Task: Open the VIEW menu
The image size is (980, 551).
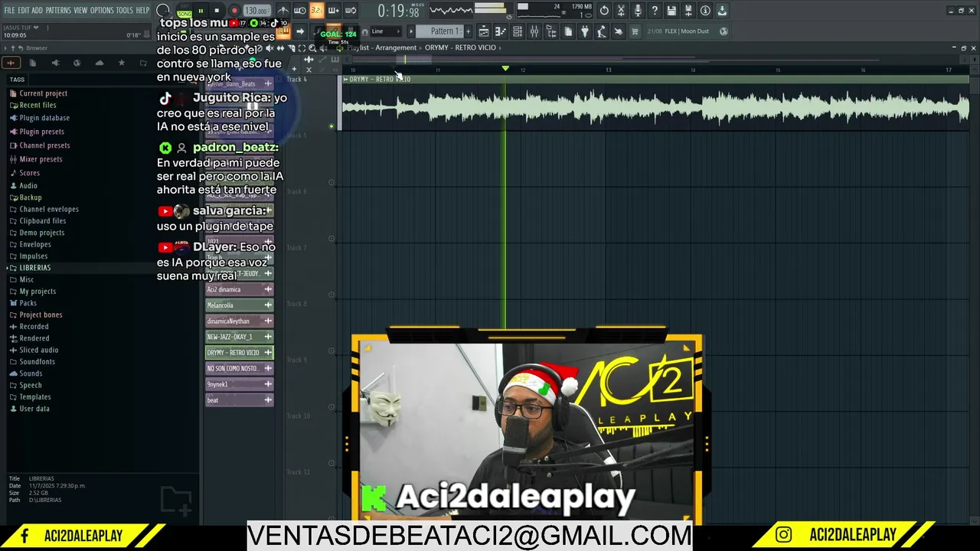Action: pos(80,10)
